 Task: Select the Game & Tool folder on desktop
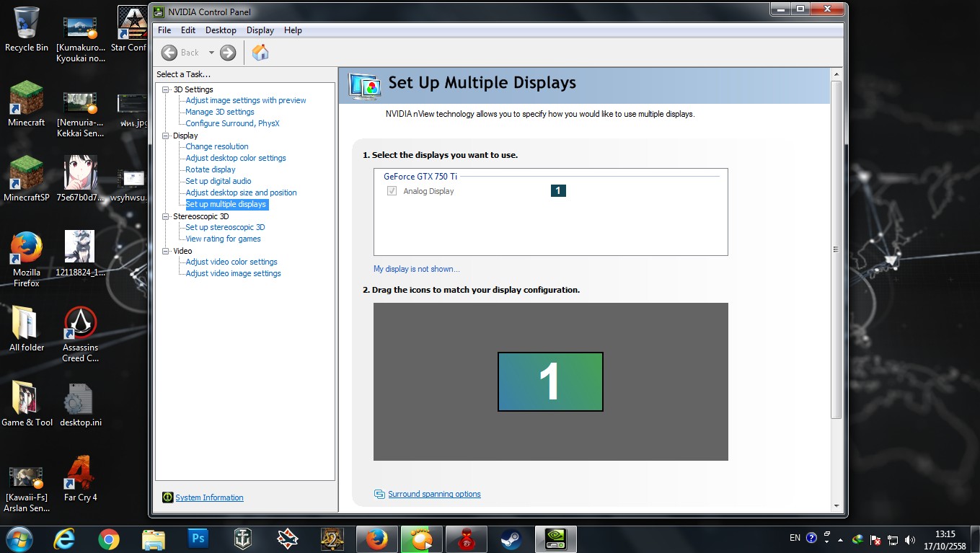[x=27, y=404]
